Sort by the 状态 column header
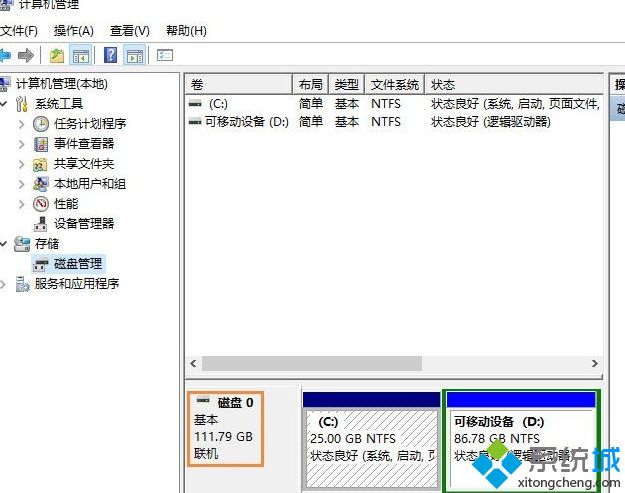 tap(514, 84)
